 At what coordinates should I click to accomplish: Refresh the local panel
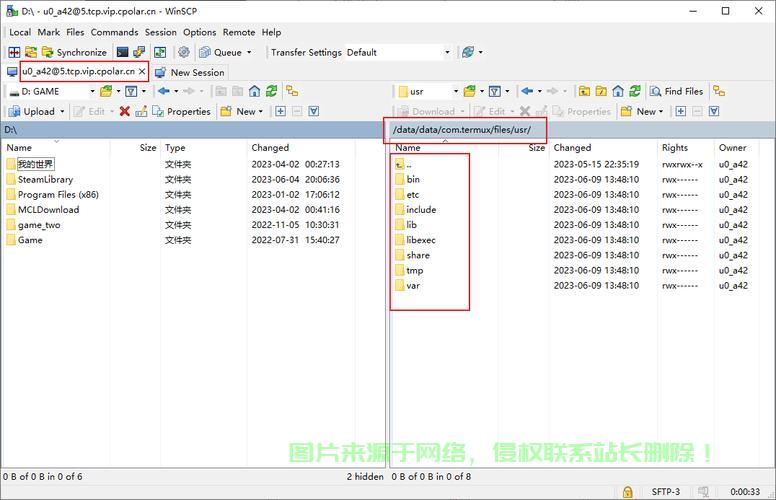(271, 91)
